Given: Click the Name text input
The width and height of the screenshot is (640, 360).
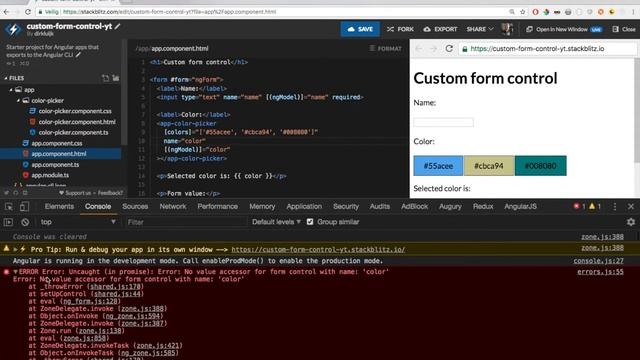Looking at the screenshot, I should 444,122.
